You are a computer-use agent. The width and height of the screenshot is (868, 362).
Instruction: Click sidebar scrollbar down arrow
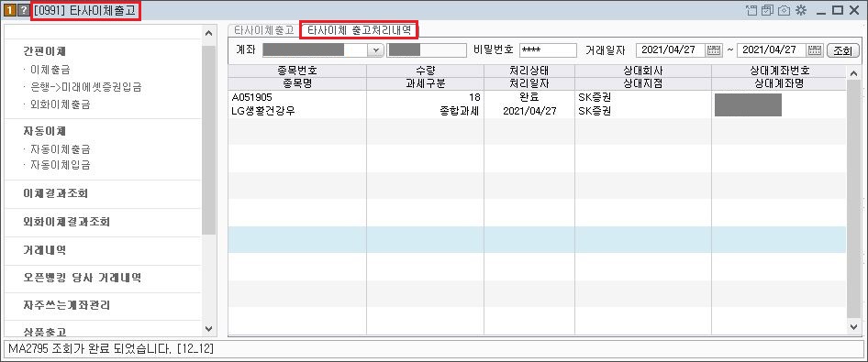208,328
